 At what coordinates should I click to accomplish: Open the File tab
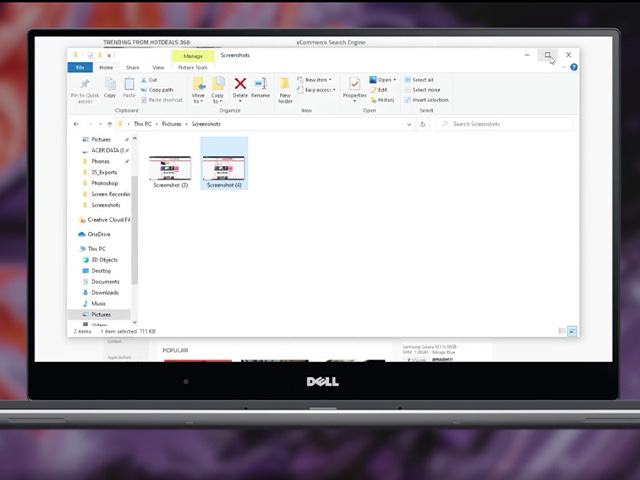coord(80,67)
